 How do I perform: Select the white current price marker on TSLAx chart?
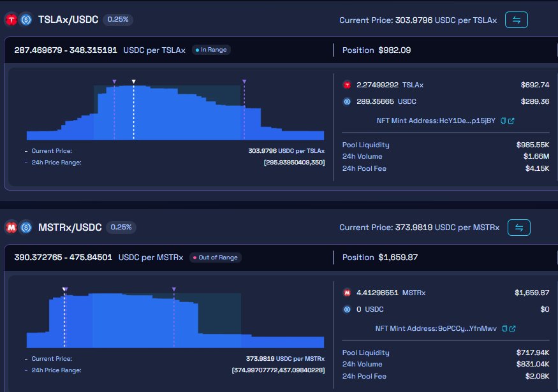coord(133,82)
